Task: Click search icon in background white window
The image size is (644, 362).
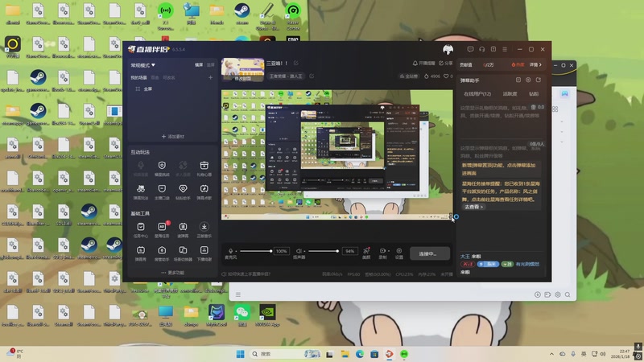Action: coord(568,294)
